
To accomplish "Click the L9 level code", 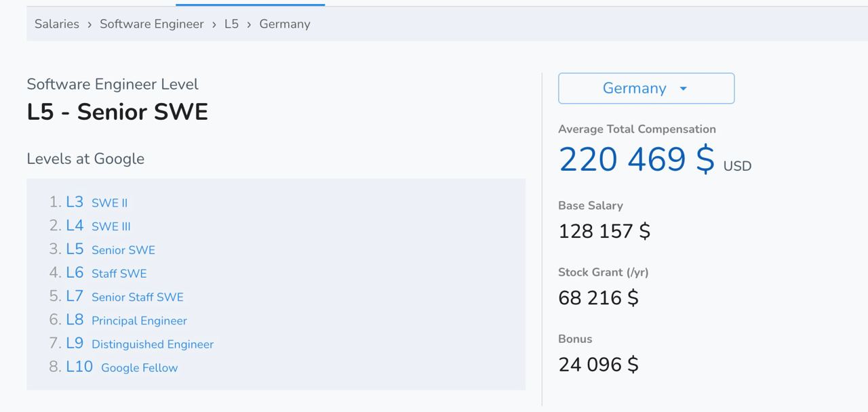I will [75, 344].
